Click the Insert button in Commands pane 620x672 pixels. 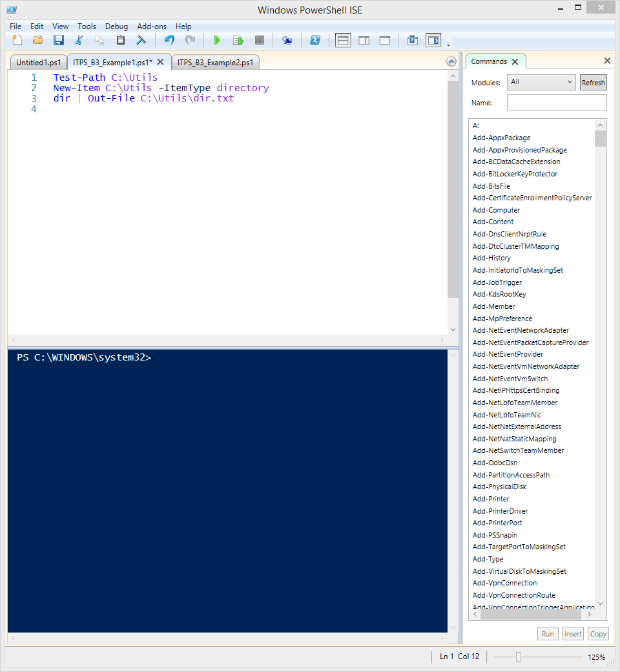tap(573, 633)
